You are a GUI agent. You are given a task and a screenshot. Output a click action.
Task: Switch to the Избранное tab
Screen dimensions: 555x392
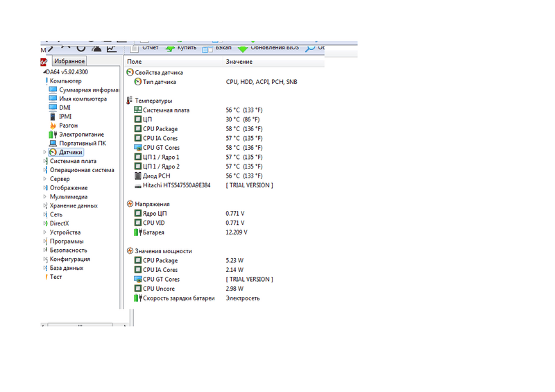pos(68,61)
